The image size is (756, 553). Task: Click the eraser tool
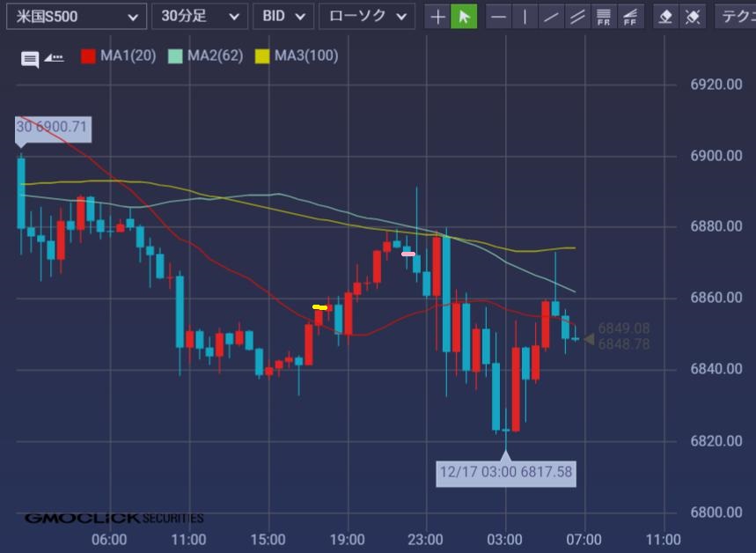pyautogui.click(x=666, y=17)
